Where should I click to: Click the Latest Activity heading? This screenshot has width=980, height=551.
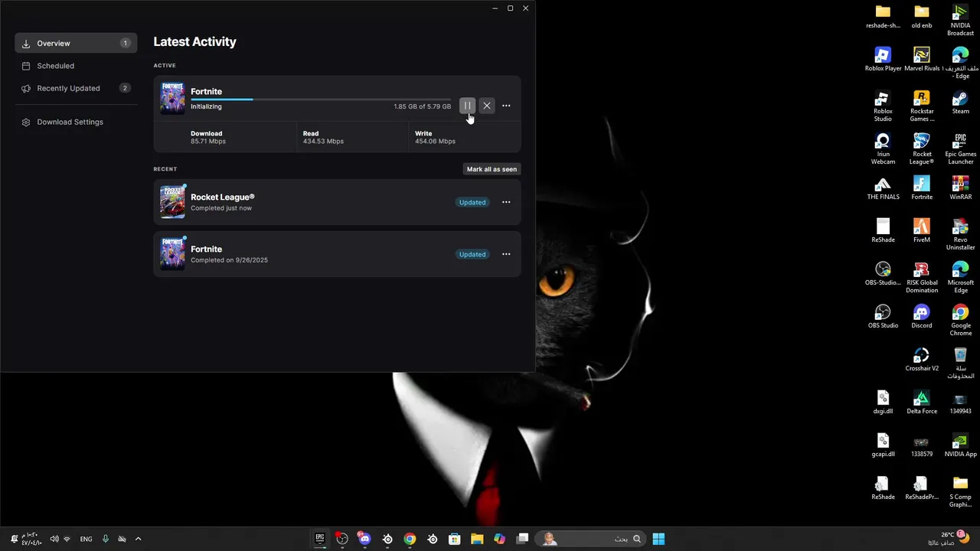(x=194, y=42)
